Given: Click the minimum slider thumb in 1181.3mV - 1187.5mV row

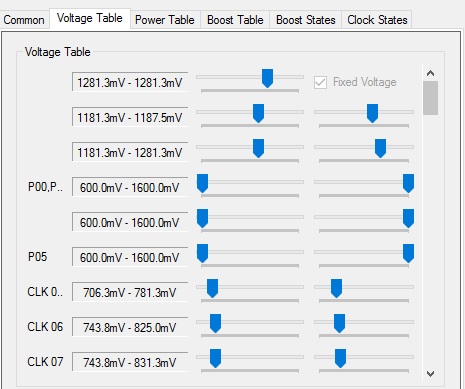Looking at the screenshot, I should 258,114.
